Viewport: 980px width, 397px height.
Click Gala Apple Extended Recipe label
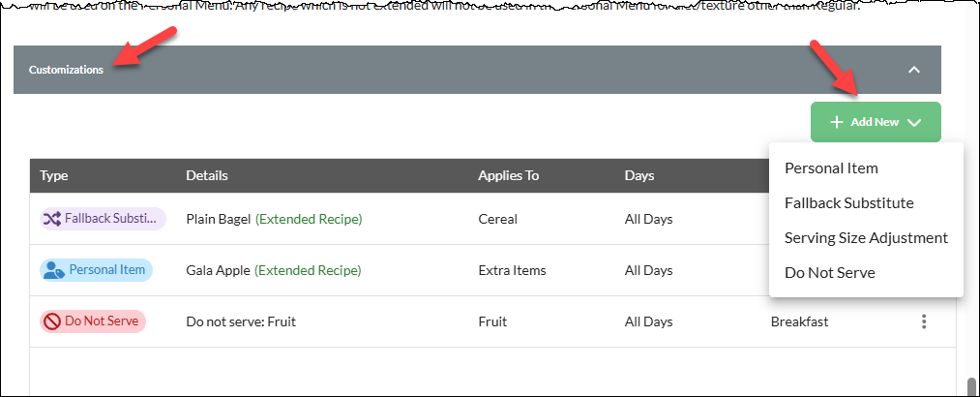[x=308, y=271]
